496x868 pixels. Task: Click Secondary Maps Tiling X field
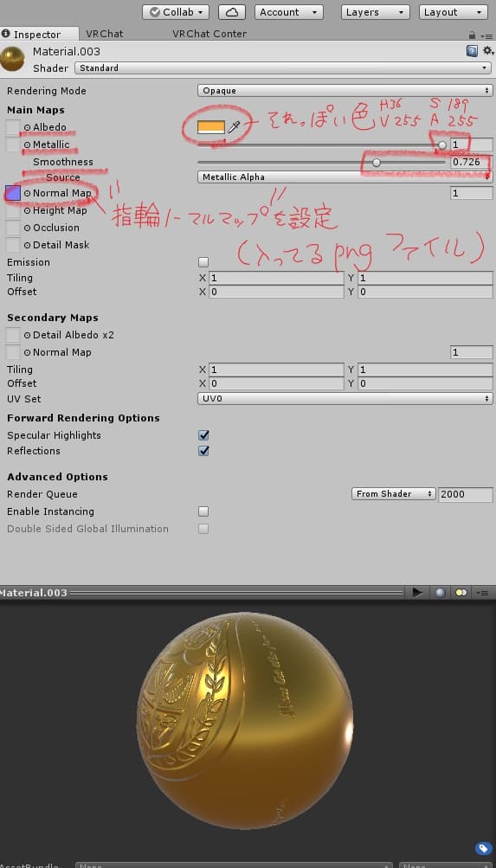click(276, 370)
